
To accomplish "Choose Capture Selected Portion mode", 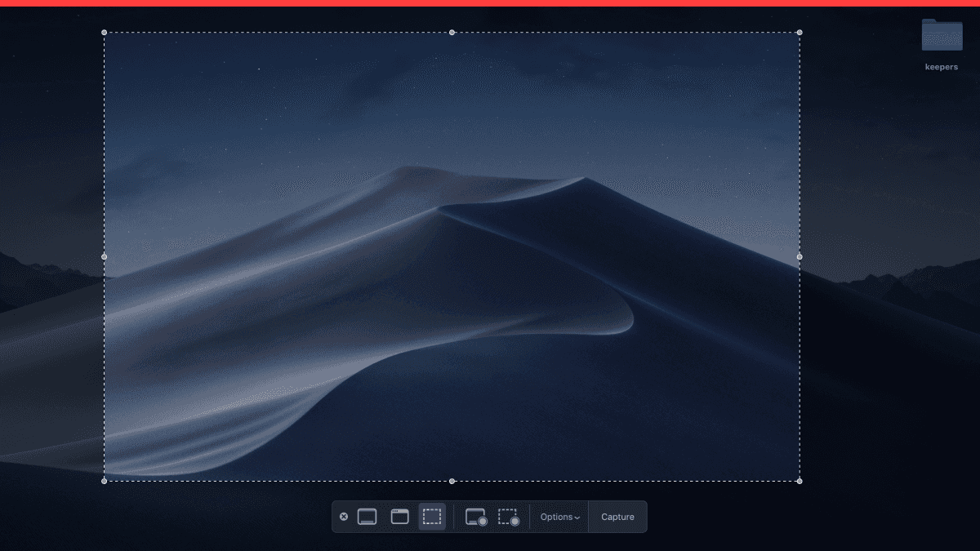I will click(432, 517).
